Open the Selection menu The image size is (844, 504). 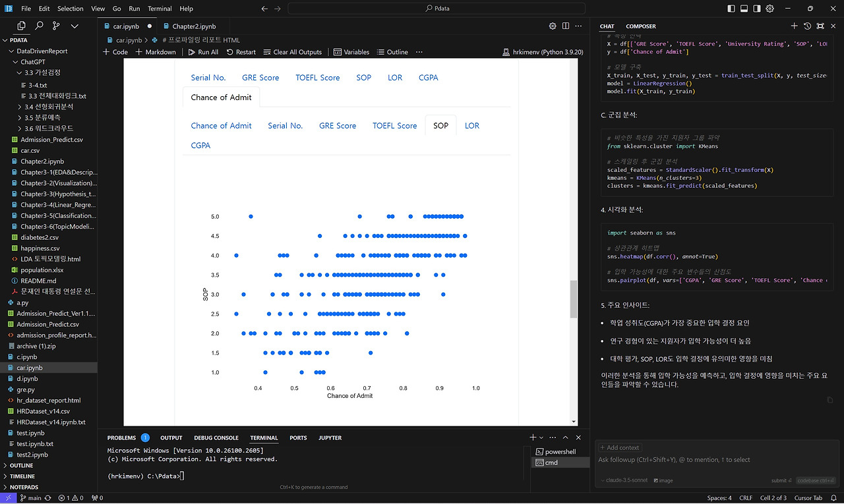[x=70, y=9]
